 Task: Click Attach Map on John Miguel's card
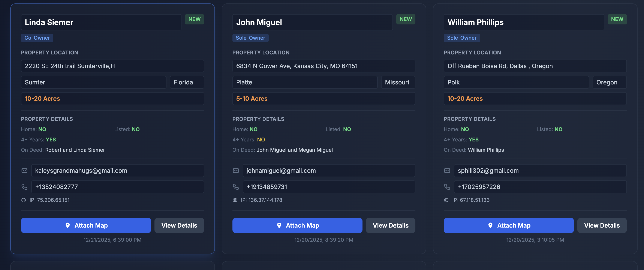(297, 225)
